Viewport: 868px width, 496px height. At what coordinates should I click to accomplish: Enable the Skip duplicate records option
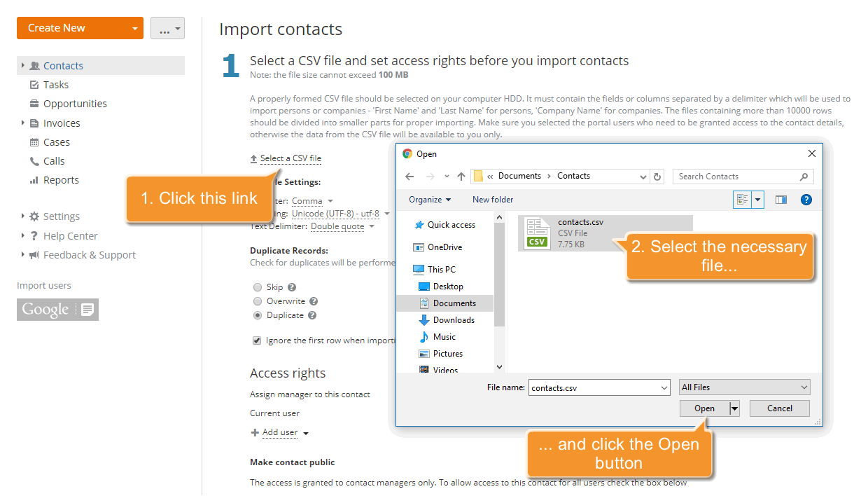click(x=258, y=287)
